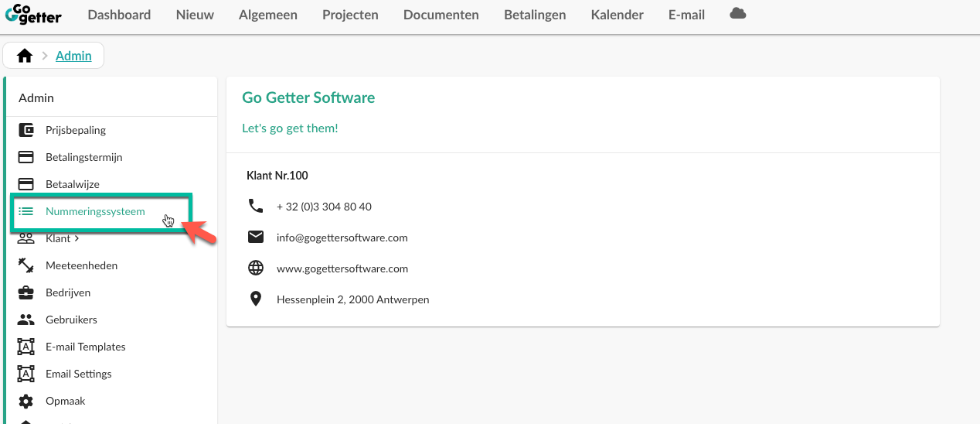This screenshot has height=424, width=980.
Task: Click the location pin icon
Action: (x=256, y=299)
